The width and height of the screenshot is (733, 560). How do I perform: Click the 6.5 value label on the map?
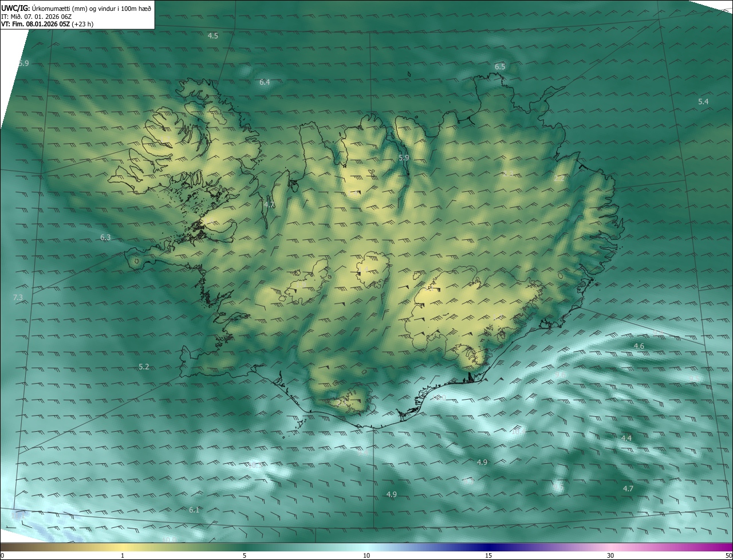tap(500, 67)
